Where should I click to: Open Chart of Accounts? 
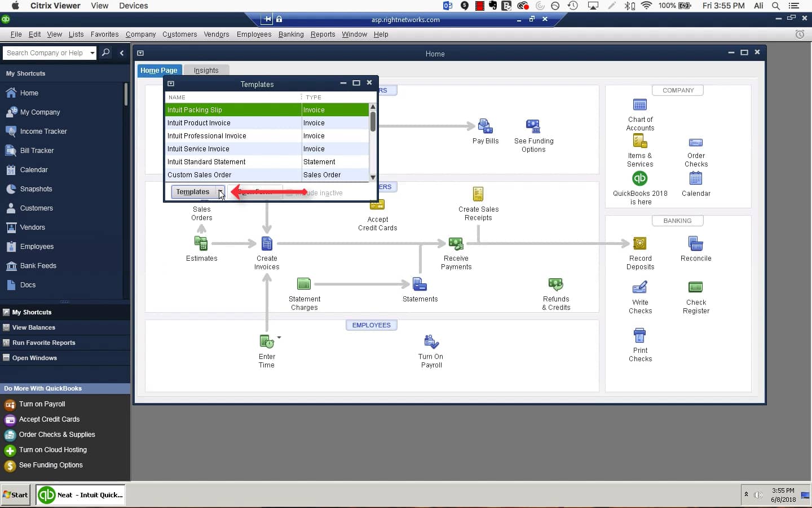640,105
